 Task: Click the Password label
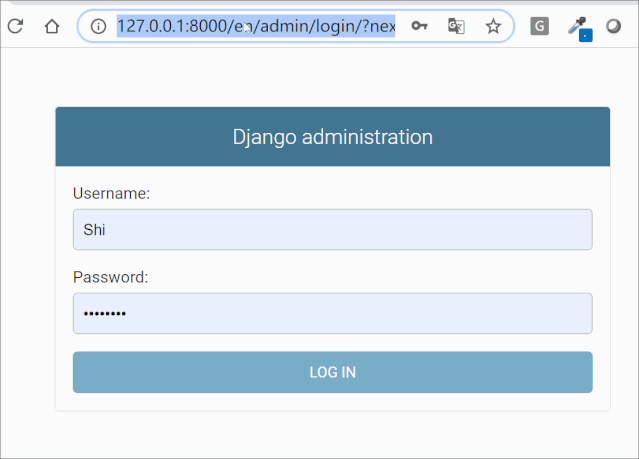pos(110,277)
